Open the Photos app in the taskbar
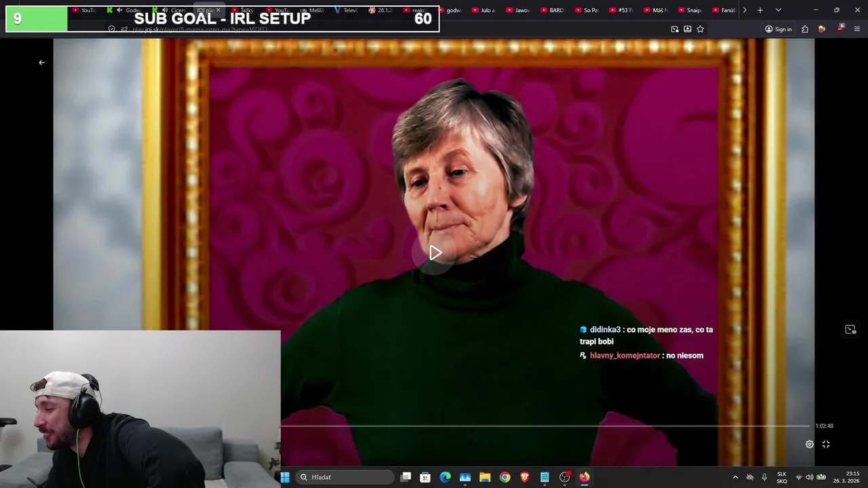The height and width of the screenshot is (488, 868). (465, 477)
